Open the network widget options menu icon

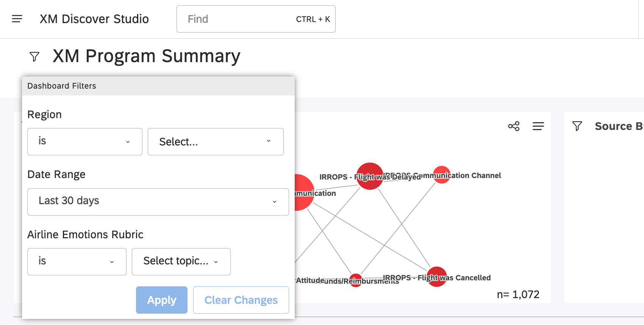pyautogui.click(x=538, y=126)
